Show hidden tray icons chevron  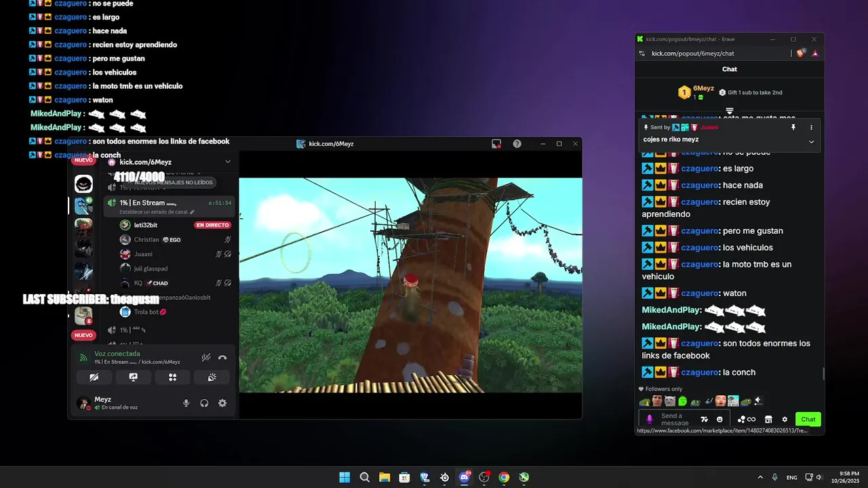[760, 477]
